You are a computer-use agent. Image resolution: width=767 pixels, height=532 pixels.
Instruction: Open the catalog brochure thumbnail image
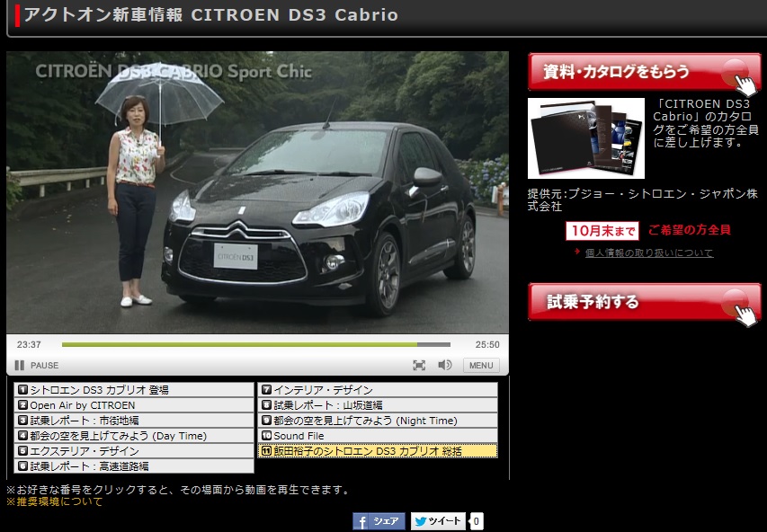click(x=586, y=138)
